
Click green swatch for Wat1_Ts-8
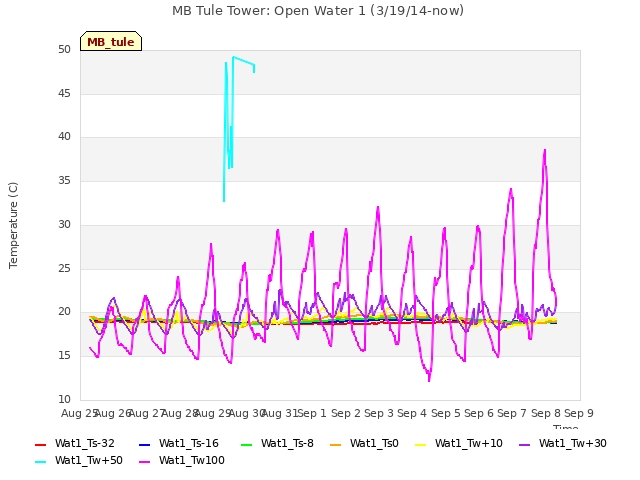[x=246, y=444]
